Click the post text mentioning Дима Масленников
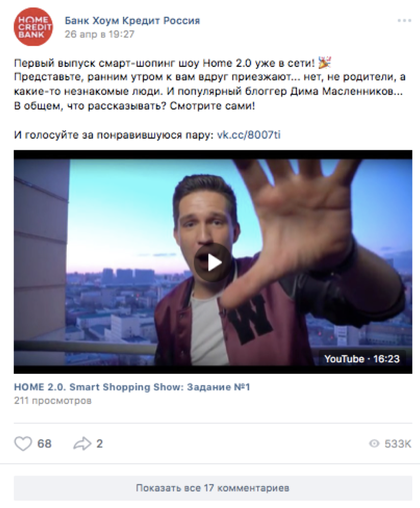 click(x=209, y=92)
